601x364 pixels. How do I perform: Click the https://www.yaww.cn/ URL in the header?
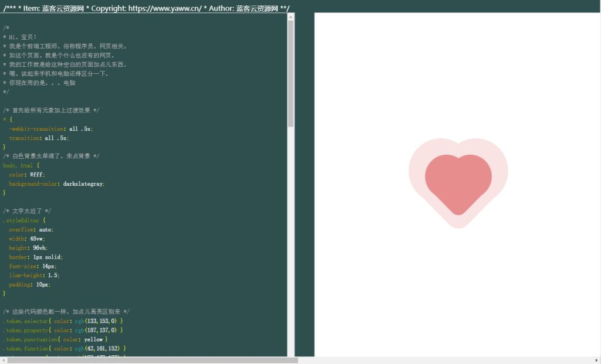point(165,8)
